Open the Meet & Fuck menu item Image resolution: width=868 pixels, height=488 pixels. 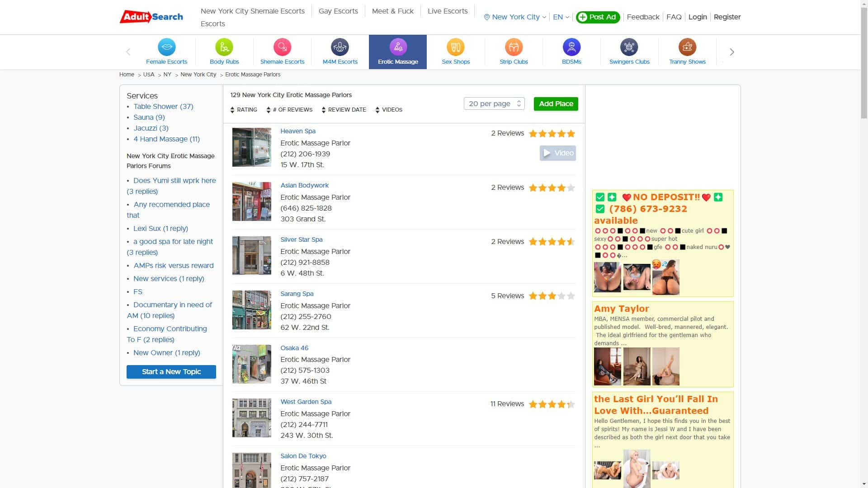point(392,11)
